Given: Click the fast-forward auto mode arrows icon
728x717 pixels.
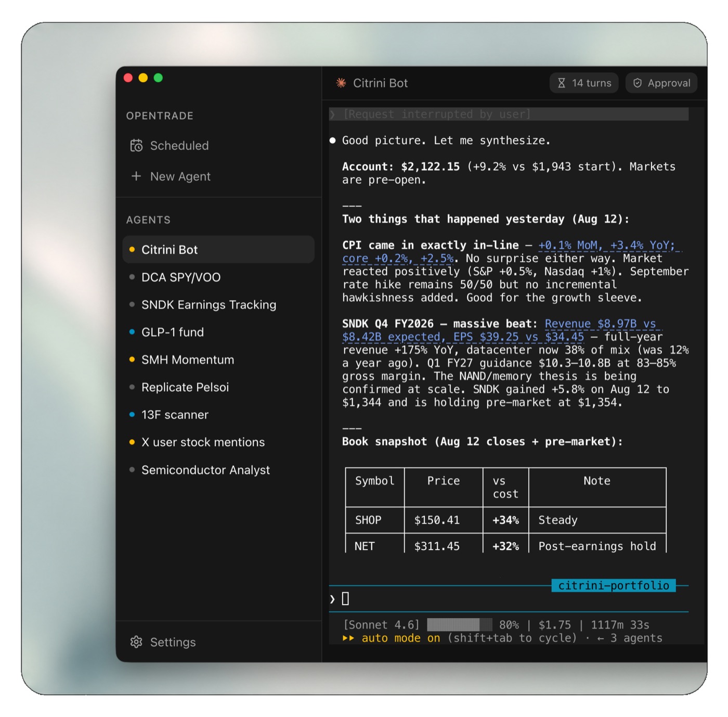Looking at the screenshot, I should tap(348, 638).
